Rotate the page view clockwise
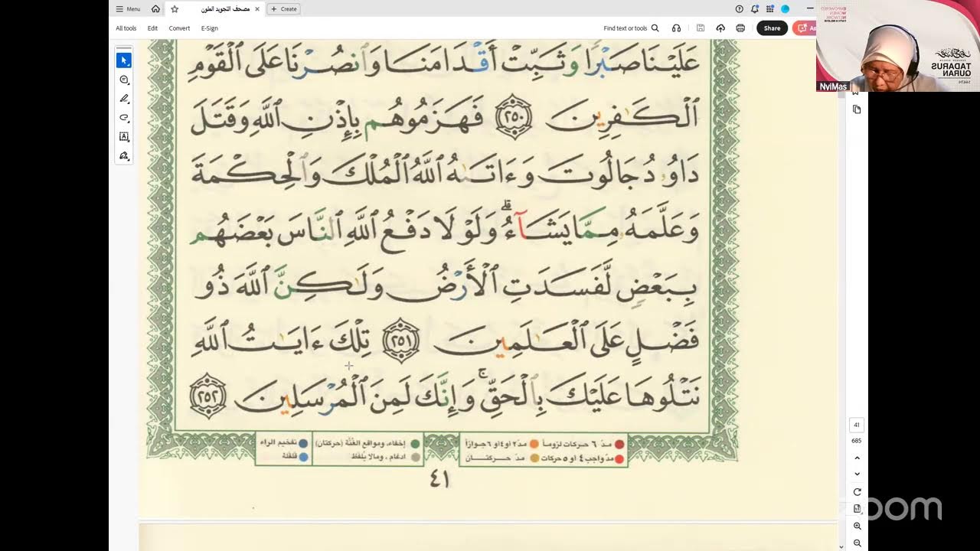This screenshot has height=551, width=980. pyautogui.click(x=857, y=492)
